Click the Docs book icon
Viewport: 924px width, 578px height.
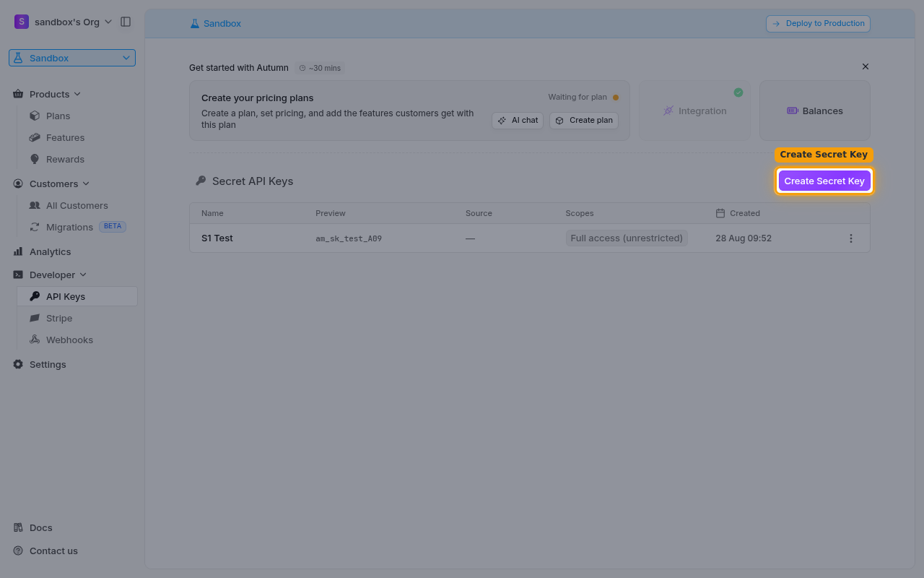point(18,527)
